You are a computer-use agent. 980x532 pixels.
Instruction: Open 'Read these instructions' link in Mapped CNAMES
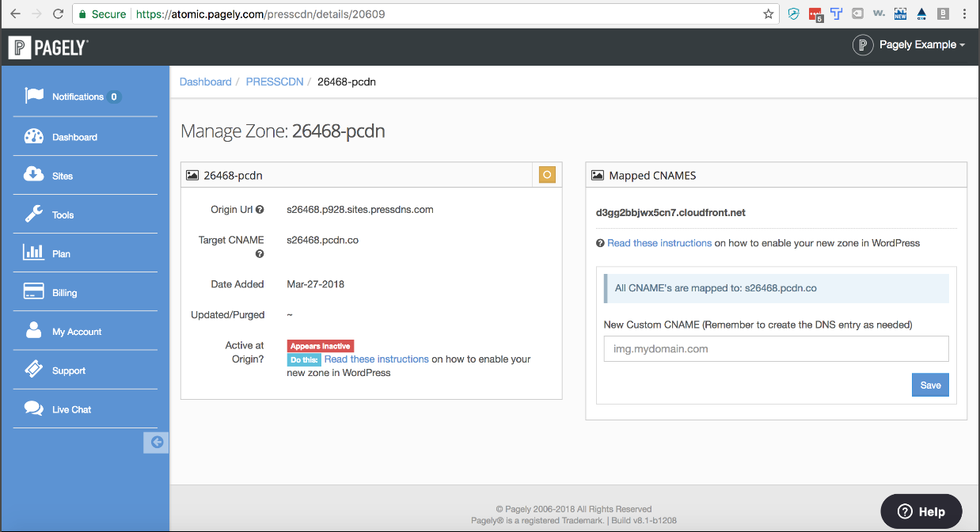click(659, 243)
